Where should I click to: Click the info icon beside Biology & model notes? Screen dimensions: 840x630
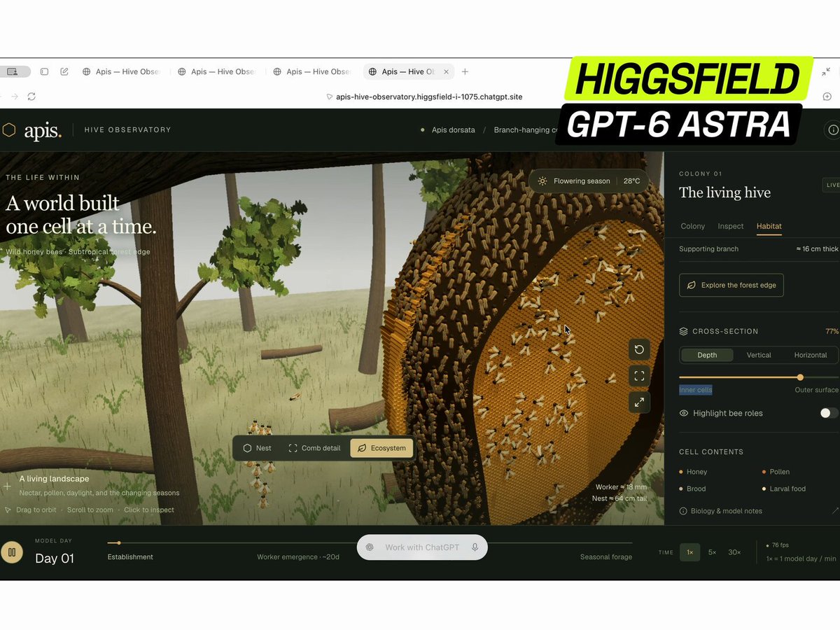coord(683,511)
